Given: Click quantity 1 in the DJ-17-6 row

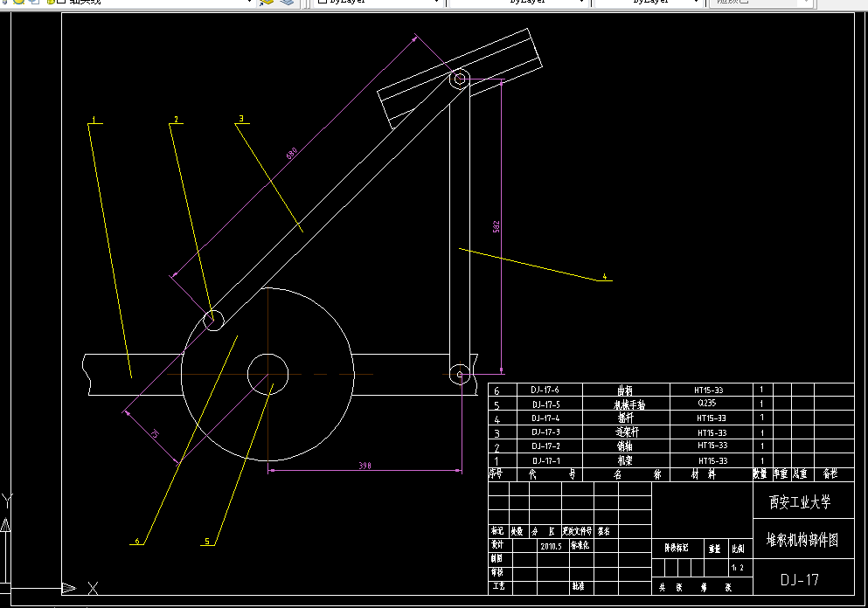Looking at the screenshot, I should (761, 390).
